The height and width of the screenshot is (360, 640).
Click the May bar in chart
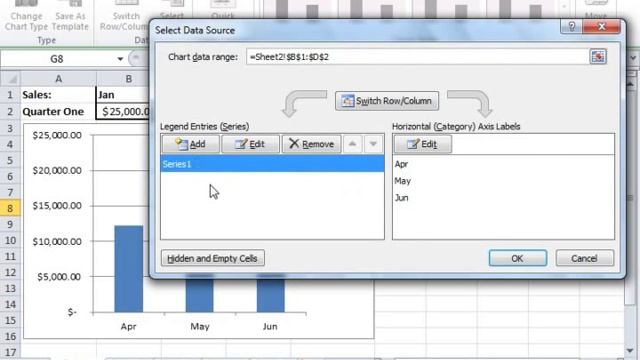pyautogui.click(x=200, y=295)
